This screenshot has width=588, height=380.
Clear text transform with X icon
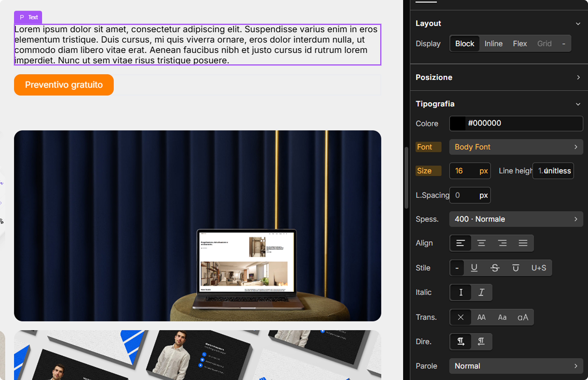coord(461,317)
